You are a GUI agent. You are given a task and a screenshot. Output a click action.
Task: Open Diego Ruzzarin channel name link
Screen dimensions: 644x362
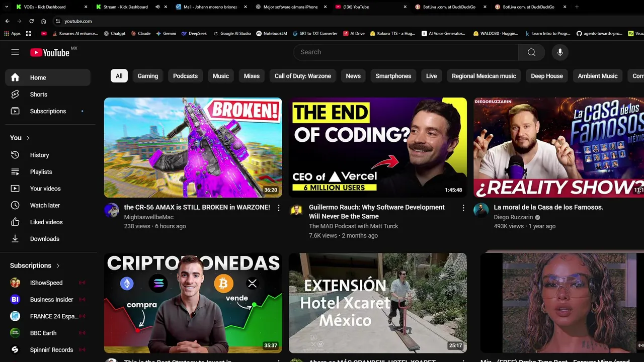(x=513, y=217)
